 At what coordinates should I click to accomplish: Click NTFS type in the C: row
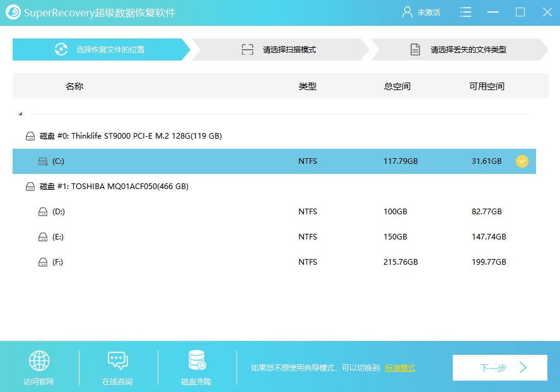click(x=308, y=161)
